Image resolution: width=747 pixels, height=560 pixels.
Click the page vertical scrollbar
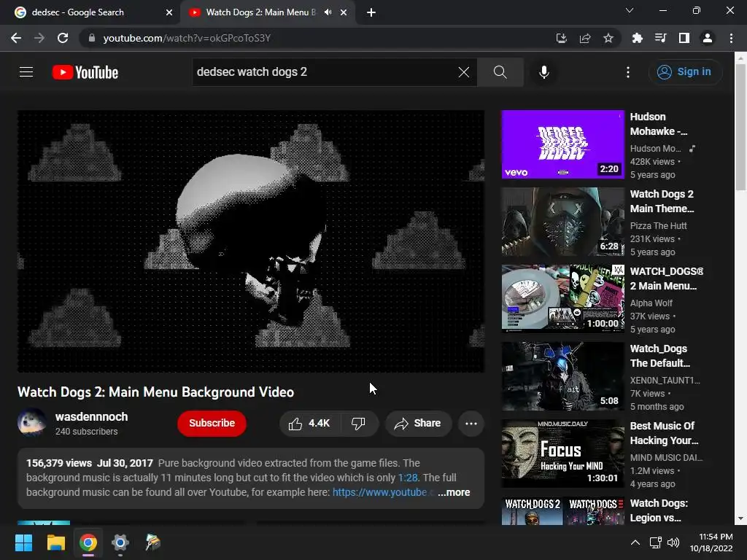coord(740,128)
